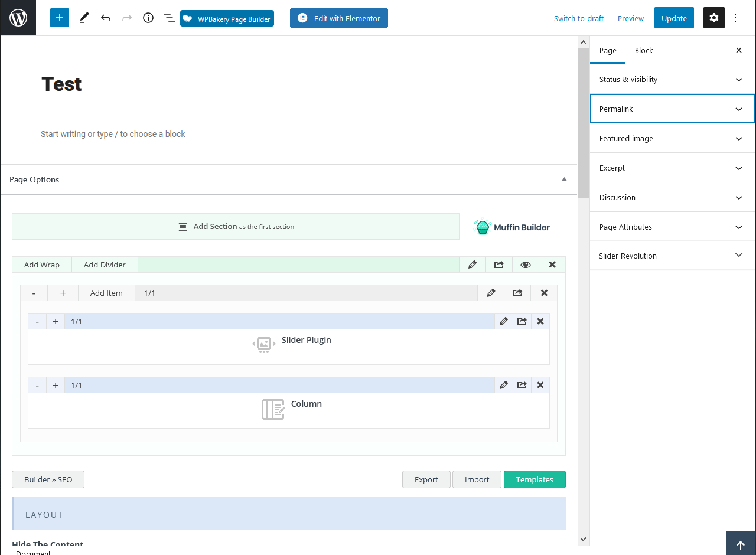Edit the section with its pencil icon
Screen dimensions: 756x555
472,265
